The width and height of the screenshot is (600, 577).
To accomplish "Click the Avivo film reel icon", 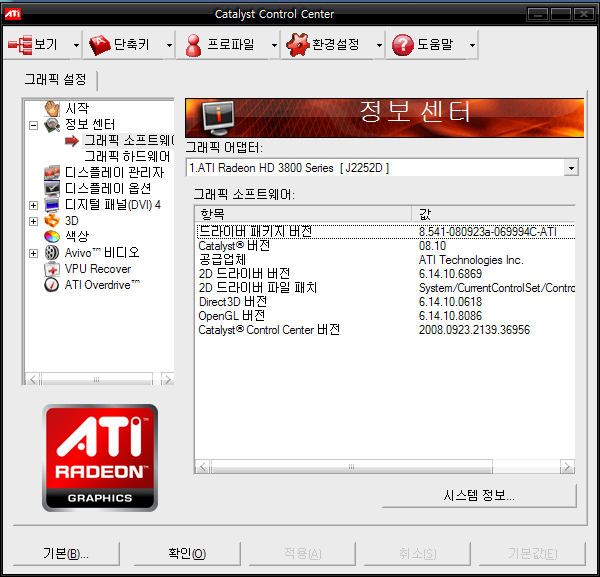I will (52, 253).
